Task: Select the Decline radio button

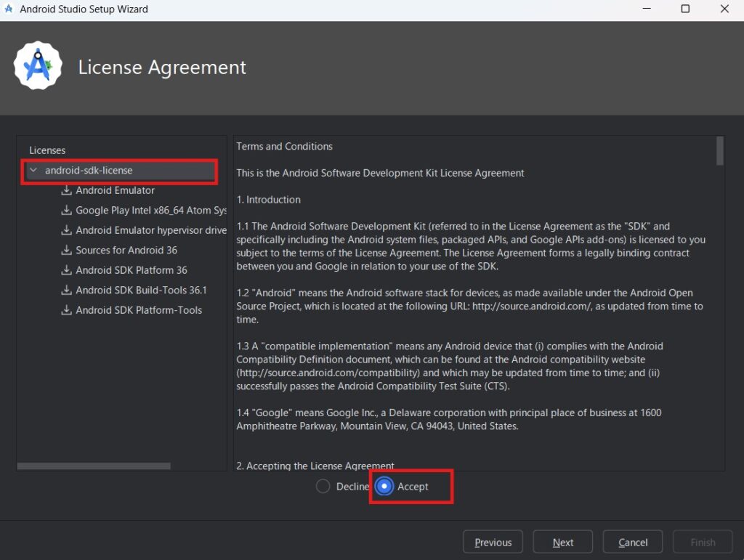Action: click(x=323, y=487)
